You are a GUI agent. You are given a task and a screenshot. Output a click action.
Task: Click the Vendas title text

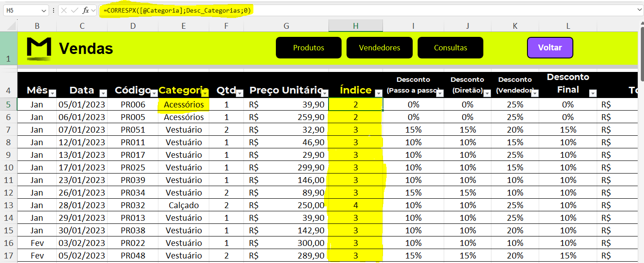[86, 48]
